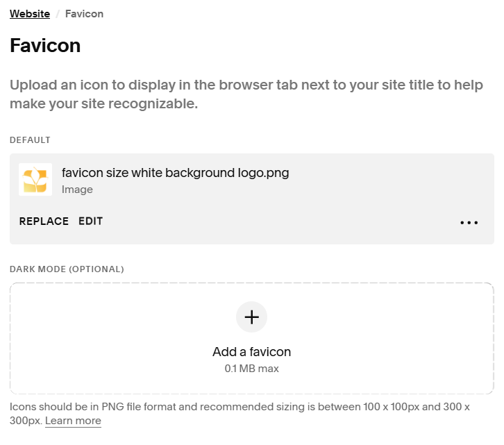Click the 'Image' file type label
This screenshot has width=504, height=445.
pyautogui.click(x=77, y=190)
